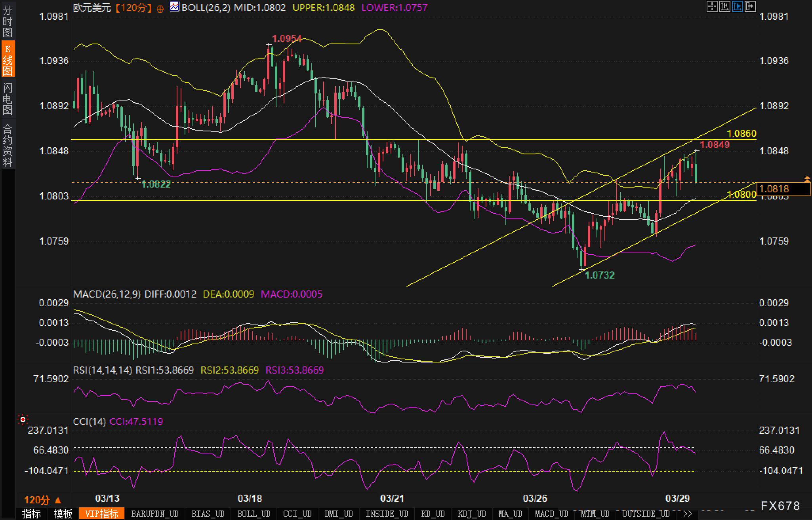Open the 【120分】 timeframe label in header

133,8
